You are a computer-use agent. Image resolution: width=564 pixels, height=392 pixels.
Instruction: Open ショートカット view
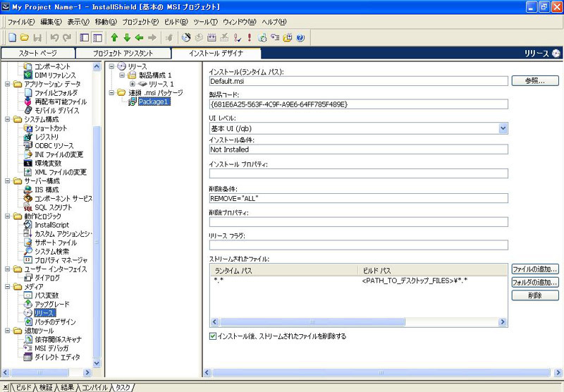51,128
